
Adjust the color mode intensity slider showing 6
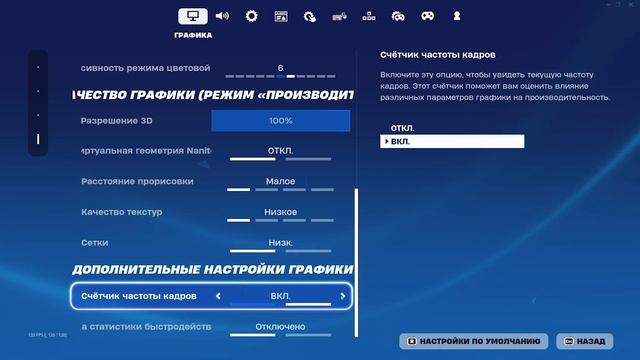click(x=280, y=76)
